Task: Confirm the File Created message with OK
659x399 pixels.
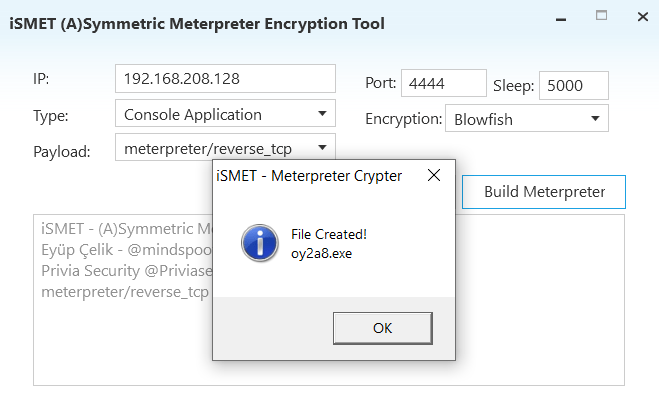Action: (x=382, y=328)
